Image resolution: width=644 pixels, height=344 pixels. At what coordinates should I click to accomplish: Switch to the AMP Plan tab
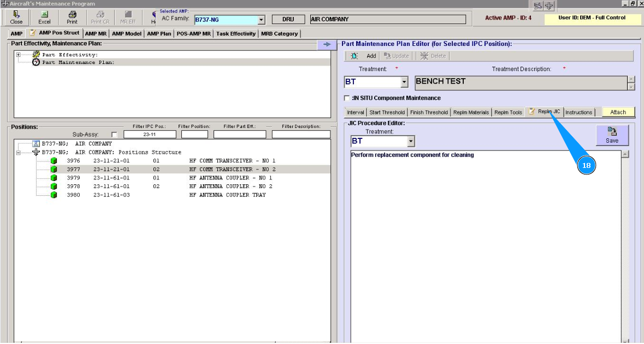click(159, 33)
